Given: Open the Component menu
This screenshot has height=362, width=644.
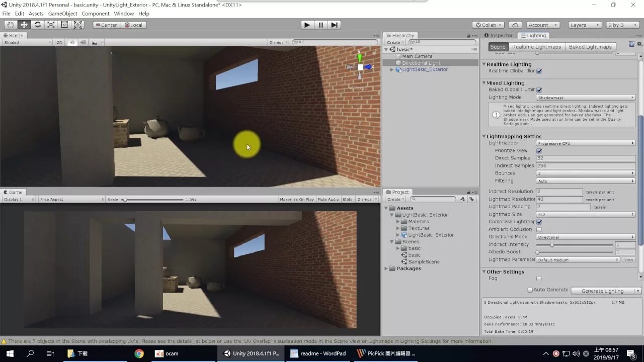Looking at the screenshot, I should pos(95,14).
